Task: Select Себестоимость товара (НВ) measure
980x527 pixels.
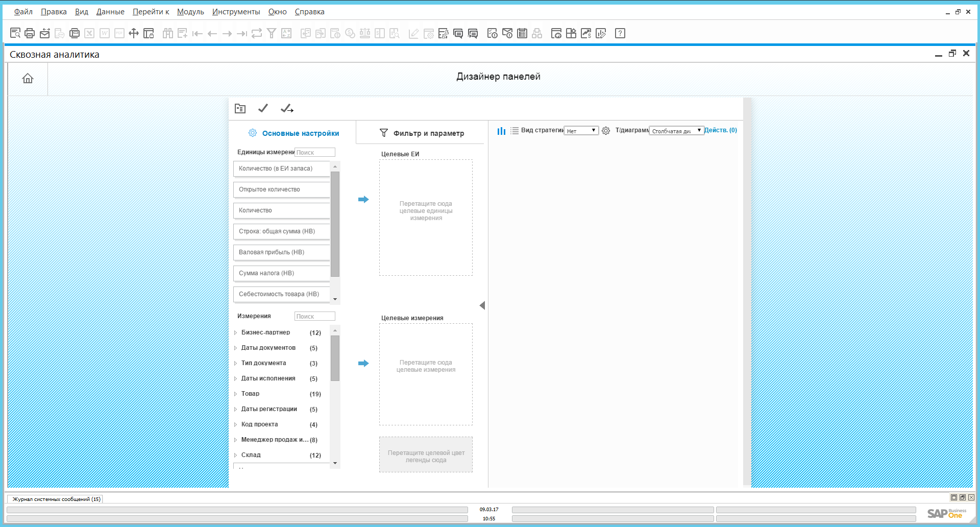Action: pyautogui.click(x=281, y=294)
